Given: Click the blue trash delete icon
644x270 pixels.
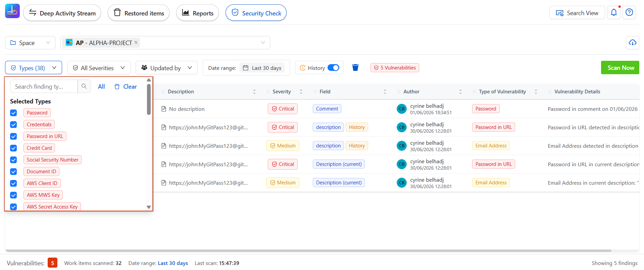Looking at the screenshot, I should [x=355, y=68].
